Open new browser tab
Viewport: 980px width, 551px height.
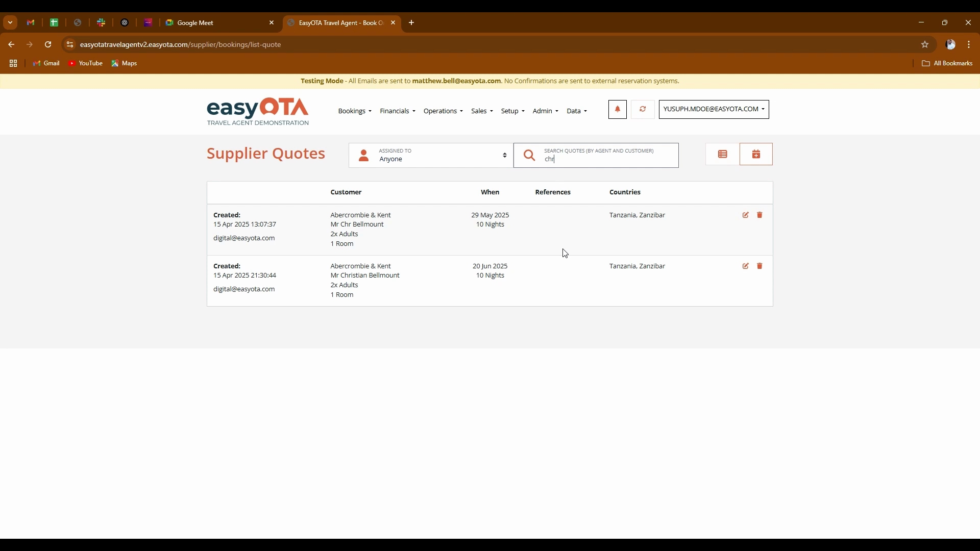[x=411, y=22]
